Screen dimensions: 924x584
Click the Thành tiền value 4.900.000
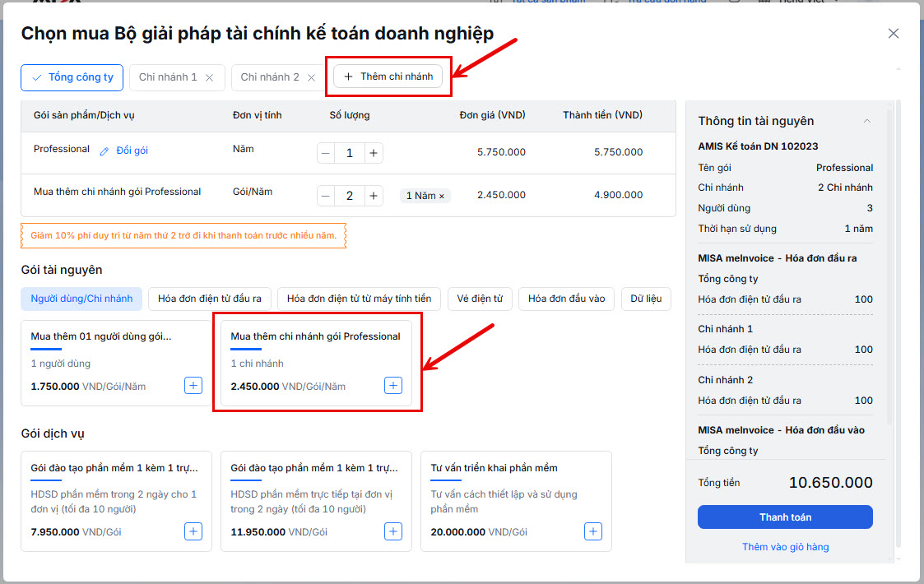(618, 195)
